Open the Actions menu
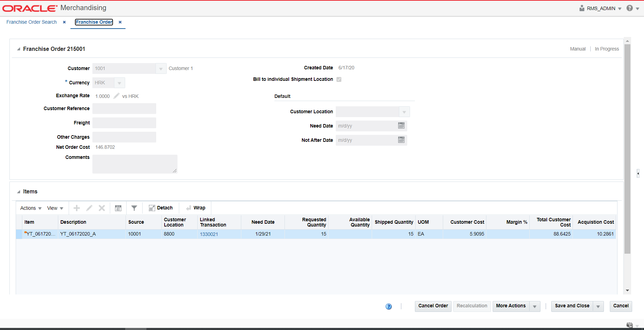This screenshot has height=330, width=644. [x=31, y=208]
